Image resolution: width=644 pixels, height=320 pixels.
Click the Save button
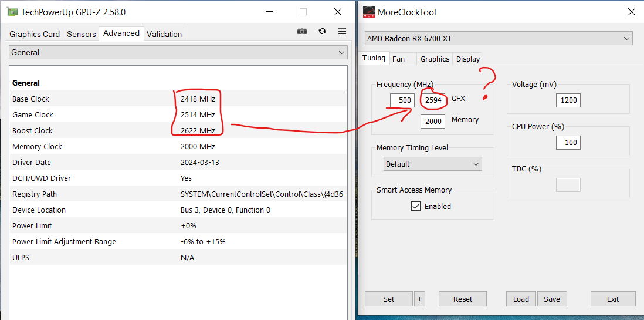pos(552,299)
